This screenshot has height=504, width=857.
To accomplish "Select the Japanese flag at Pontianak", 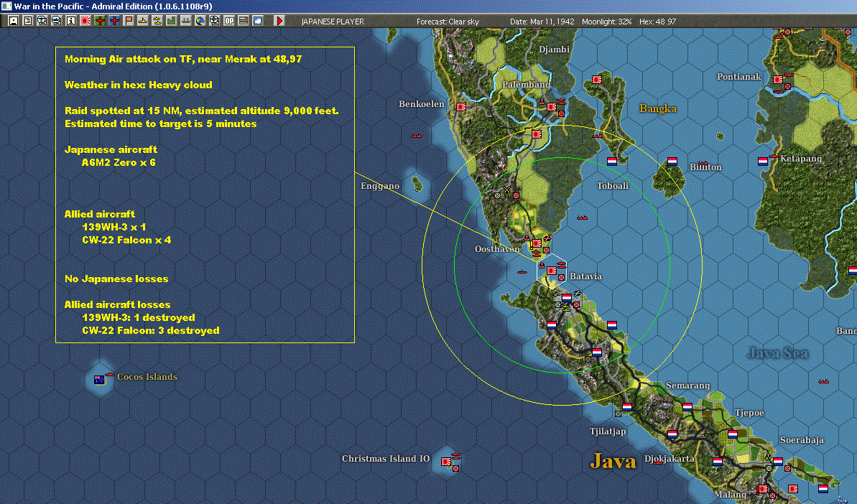I will 778,80.
